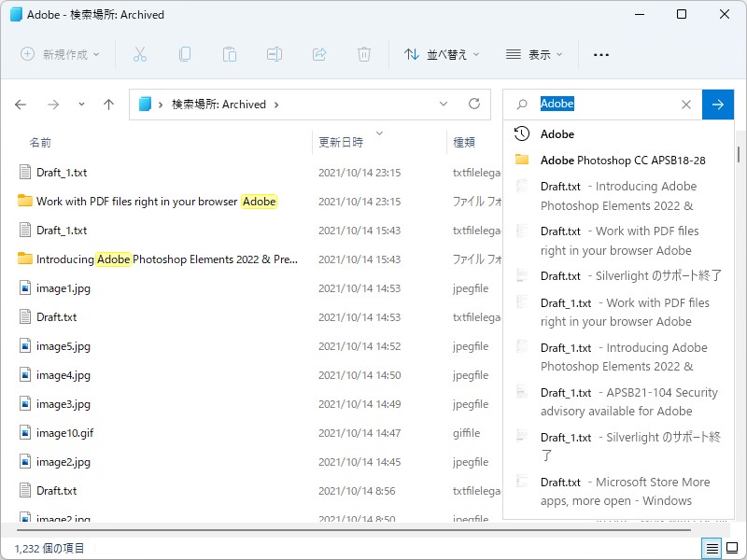Click the Share icon in toolbar
Viewport: 747px width, 560px height.
point(319,54)
